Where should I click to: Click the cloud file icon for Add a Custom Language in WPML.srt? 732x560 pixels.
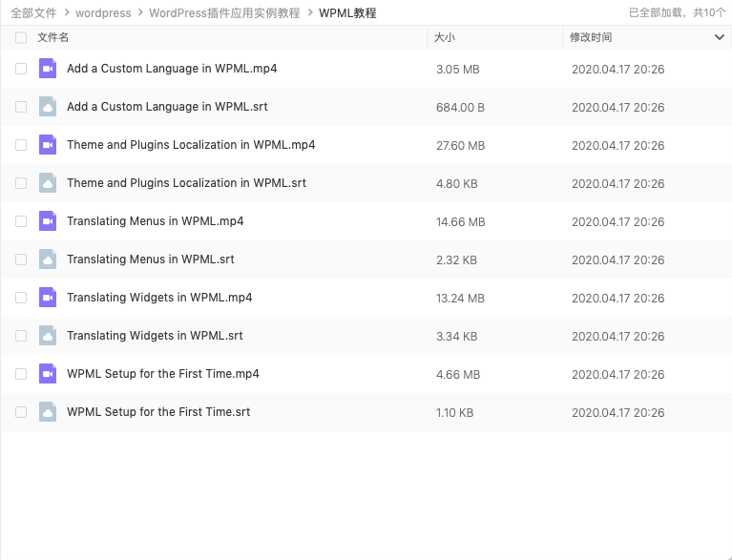click(x=48, y=107)
